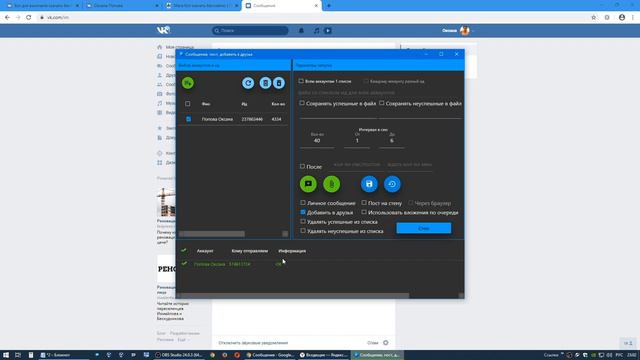Screen dimensions: 640x360
Task: Click the accounts list horizontal scrollbar
Action: 212,234
